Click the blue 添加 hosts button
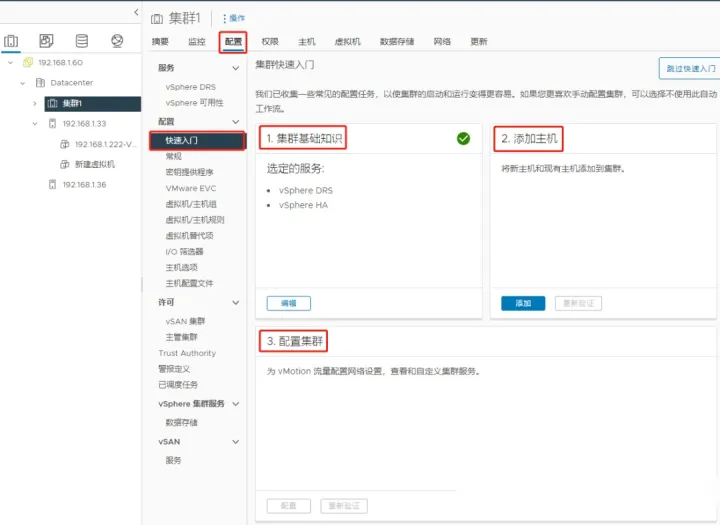 click(523, 303)
